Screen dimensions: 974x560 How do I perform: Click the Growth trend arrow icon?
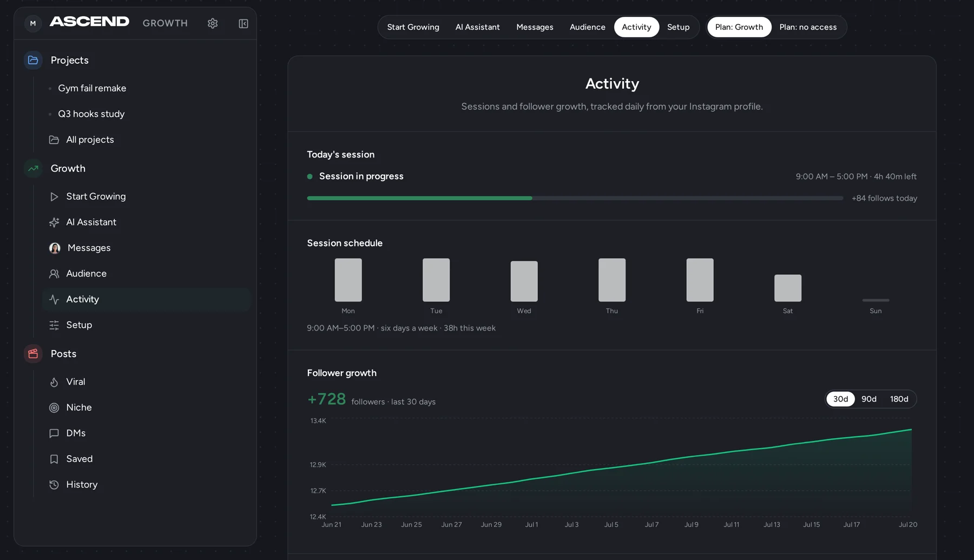[x=33, y=168]
